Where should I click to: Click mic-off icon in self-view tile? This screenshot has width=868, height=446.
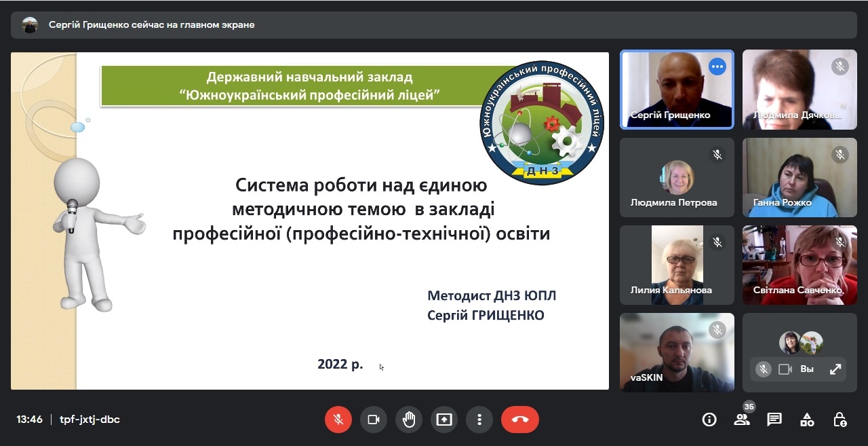coord(764,369)
